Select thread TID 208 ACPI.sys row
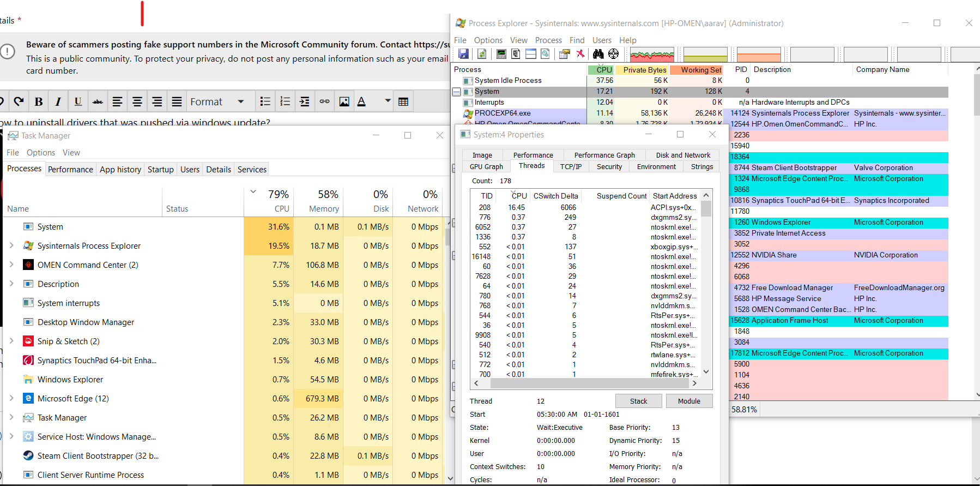This screenshot has width=980, height=486. coord(585,207)
